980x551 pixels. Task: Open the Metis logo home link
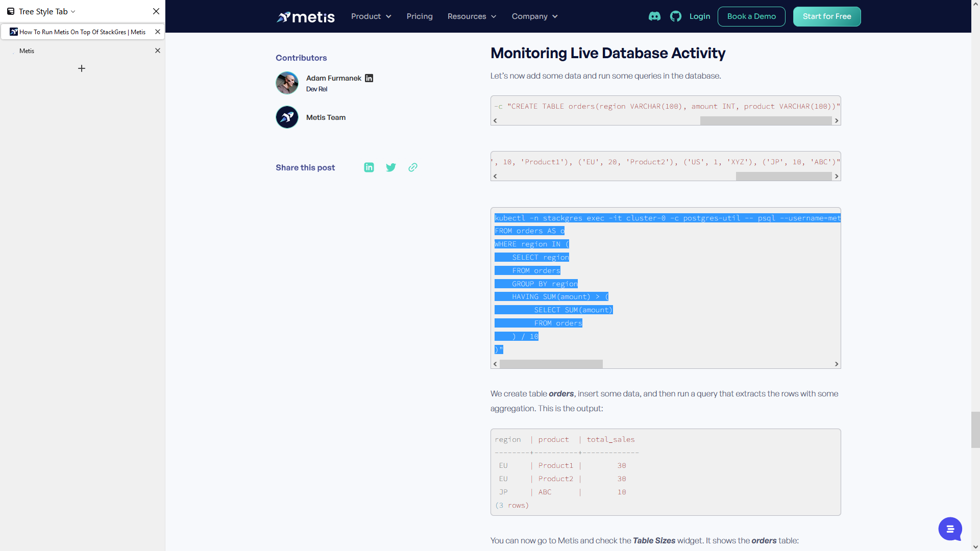pyautogui.click(x=305, y=17)
